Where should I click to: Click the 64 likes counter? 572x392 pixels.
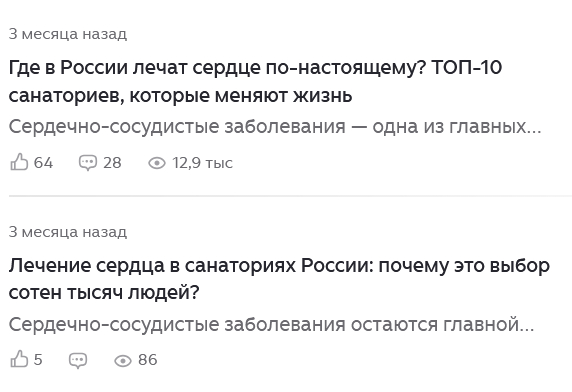pyautogui.click(x=43, y=163)
